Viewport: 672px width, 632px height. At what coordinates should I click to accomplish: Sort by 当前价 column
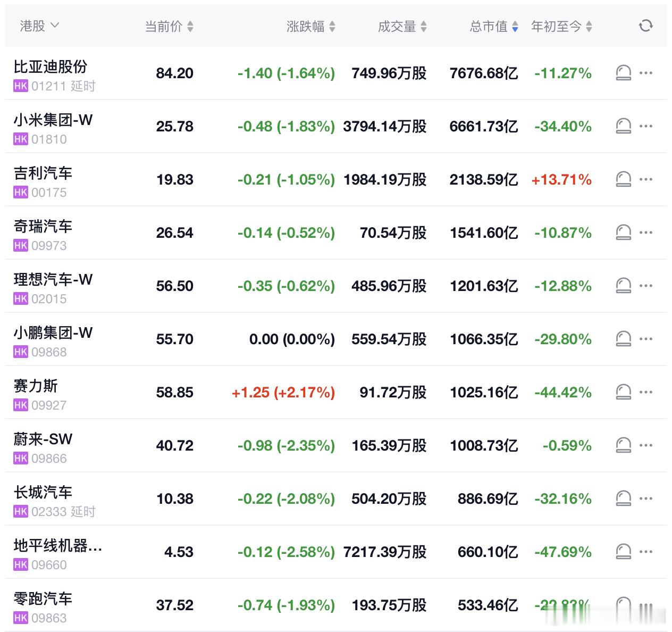[x=169, y=26]
